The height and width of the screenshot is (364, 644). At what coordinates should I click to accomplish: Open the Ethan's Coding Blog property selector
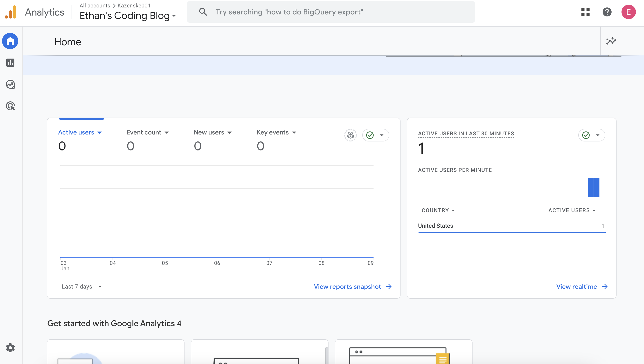[128, 16]
